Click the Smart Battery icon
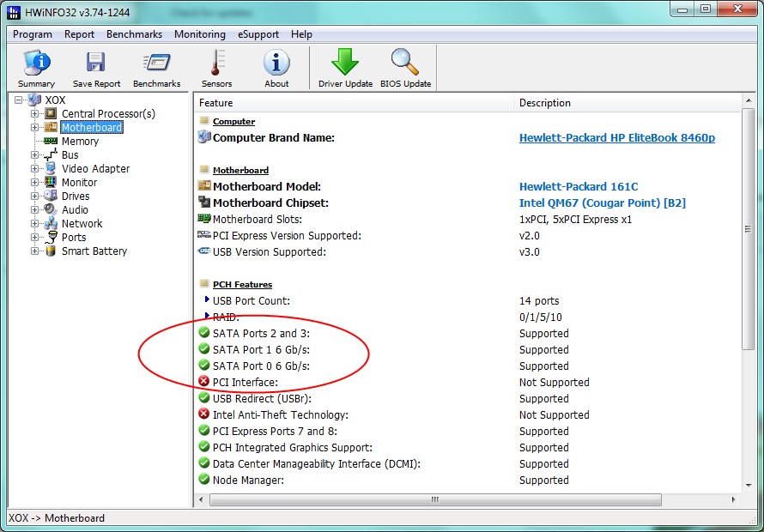The height and width of the screenshot is (532, 764). (50, 251)
